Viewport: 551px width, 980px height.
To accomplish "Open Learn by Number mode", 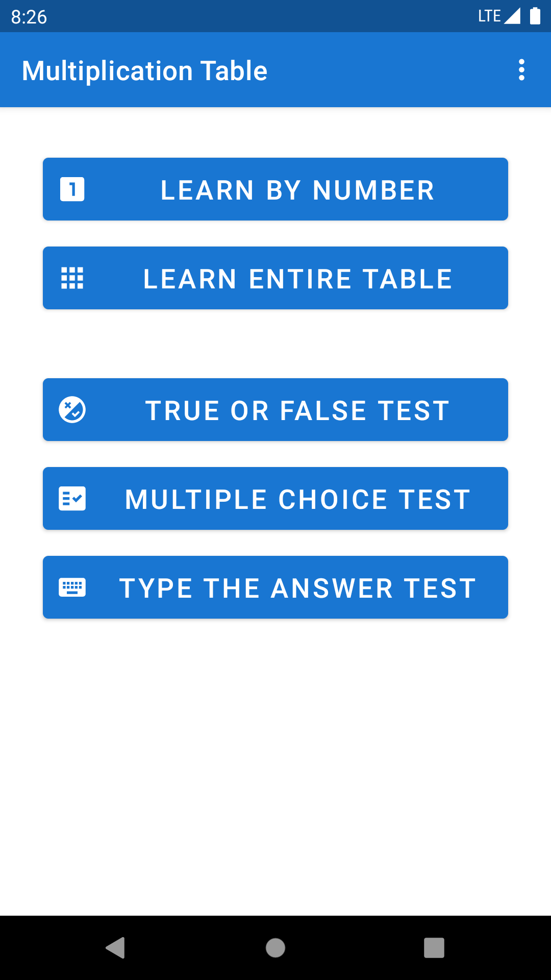I will coord(275,189).
